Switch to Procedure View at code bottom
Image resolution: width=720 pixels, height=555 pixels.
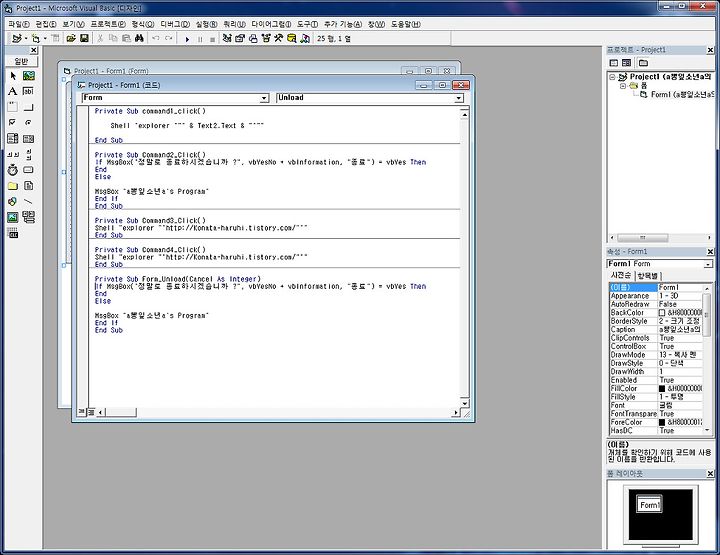pyautogui.click(x=81, y=412)
